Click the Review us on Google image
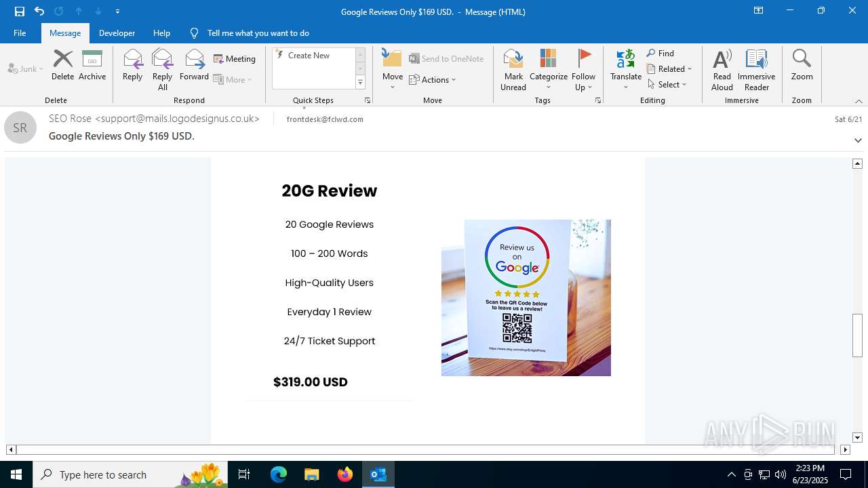 coord(526,298)
